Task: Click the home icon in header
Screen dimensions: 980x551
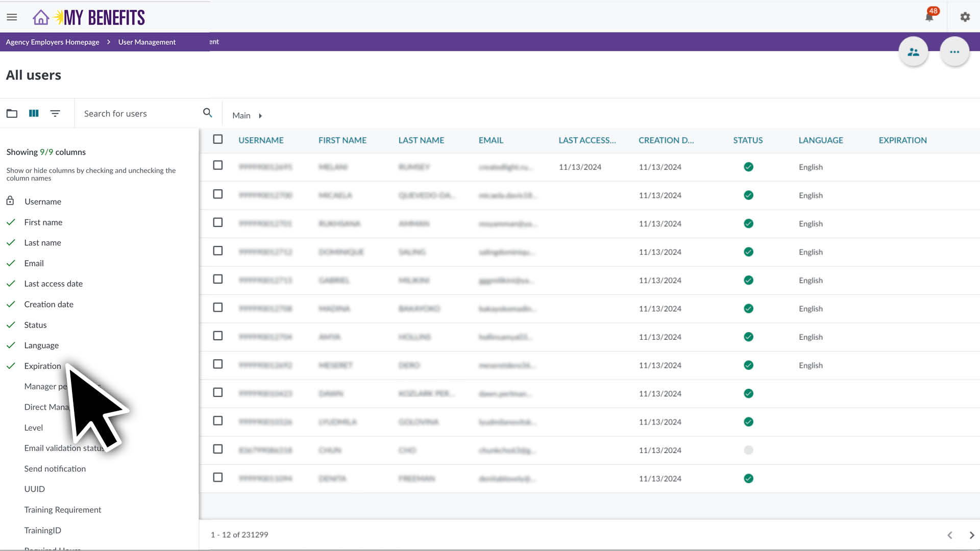Action: pos(41,17)
